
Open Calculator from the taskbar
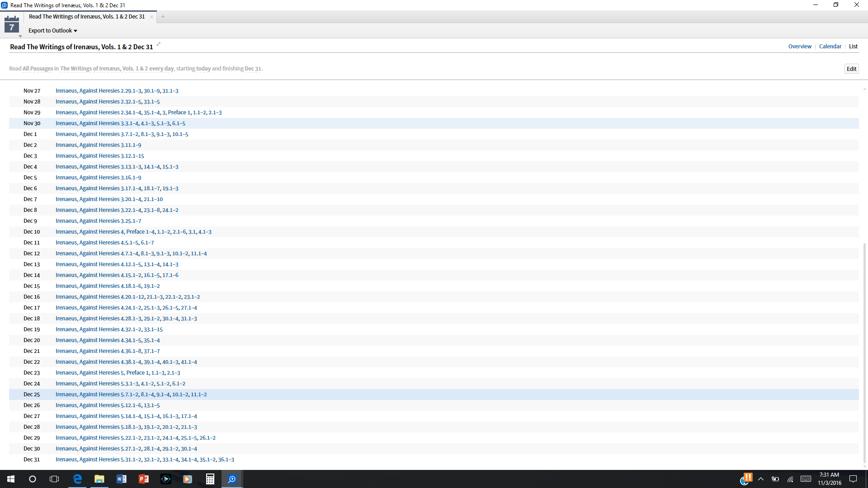point(210,479)
